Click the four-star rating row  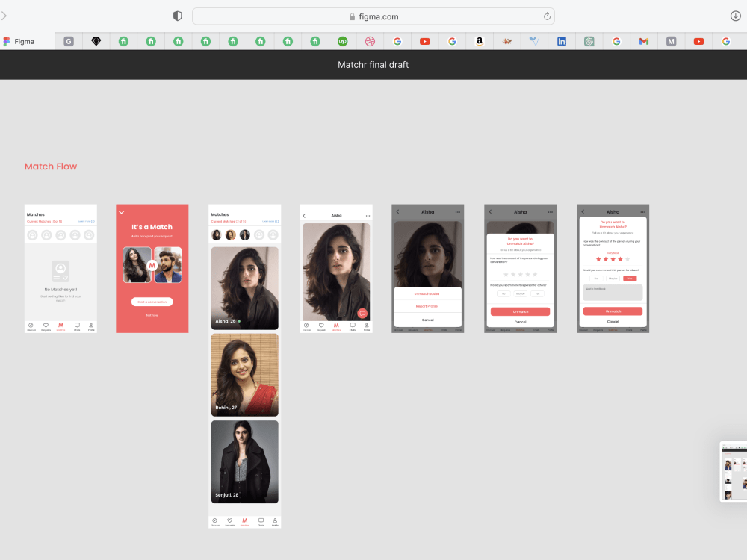pyautogui.click(x=613, y=259)
